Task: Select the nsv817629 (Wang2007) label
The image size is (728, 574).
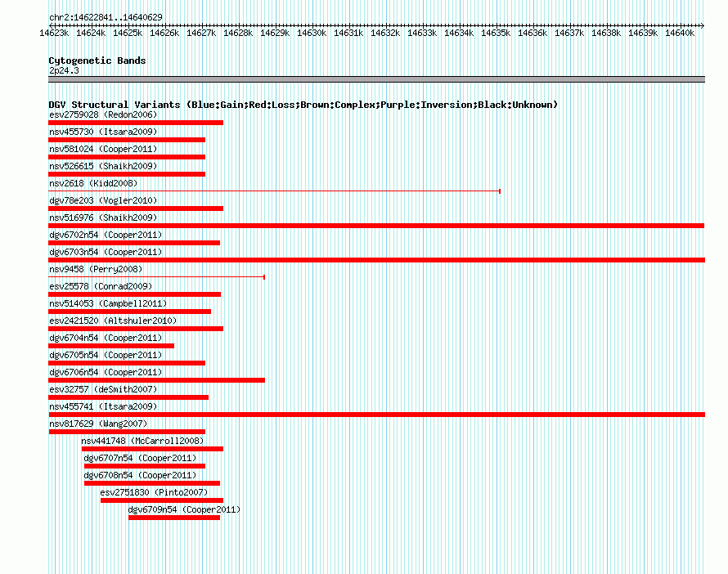Action: tap(98, 424)
